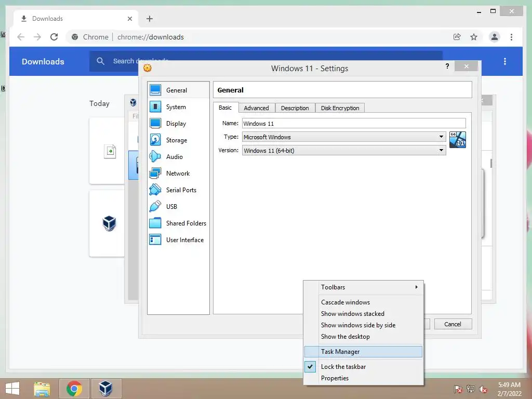Close the Downloads tab
Screen dimensions: 532x399
[129, 19]
